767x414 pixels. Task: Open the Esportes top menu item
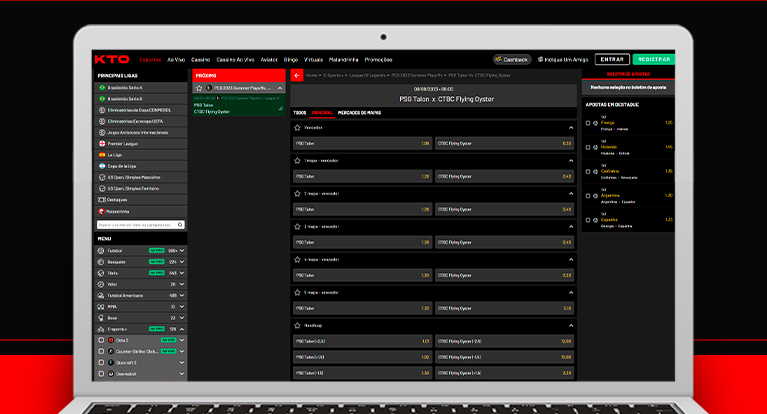tap(150, 60)
